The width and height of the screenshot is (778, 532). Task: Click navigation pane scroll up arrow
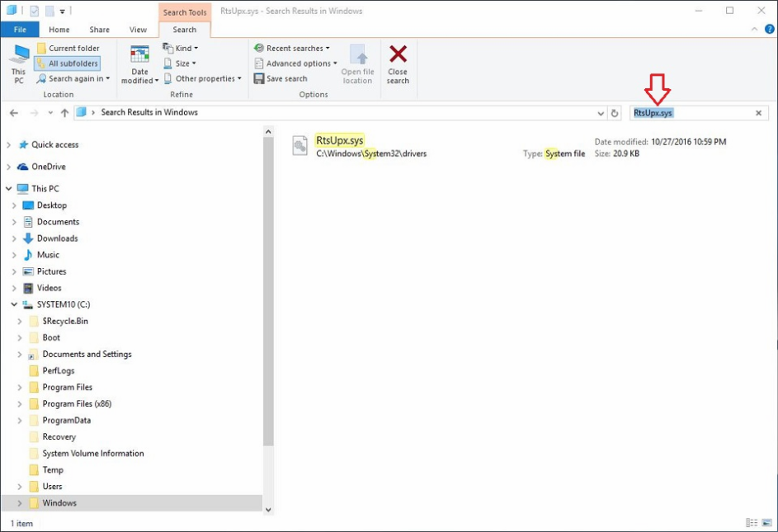(268, 132)
